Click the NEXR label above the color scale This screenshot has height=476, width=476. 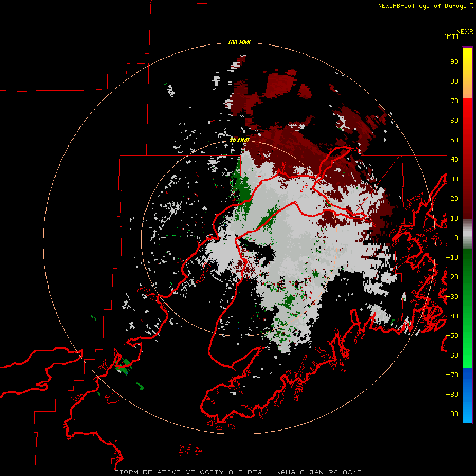(x=465, y=32)
